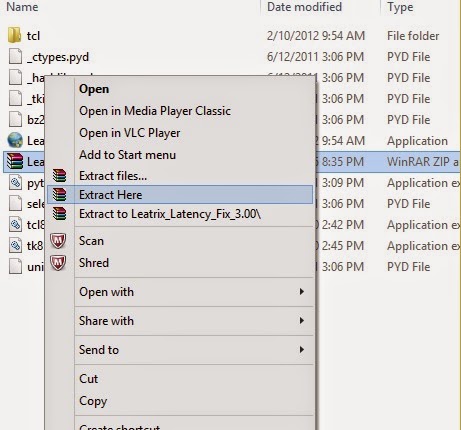Click the gear file icon of the pyt row

pos(15,182)
